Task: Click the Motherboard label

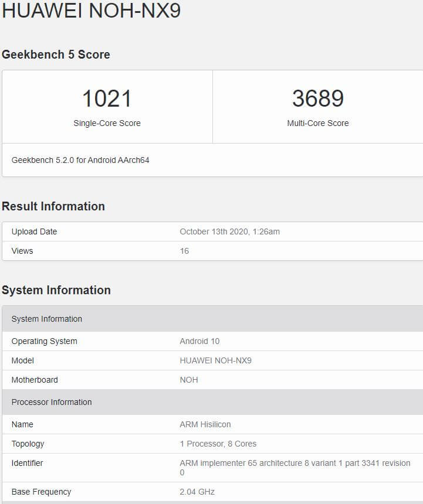Action: (35, 380)
